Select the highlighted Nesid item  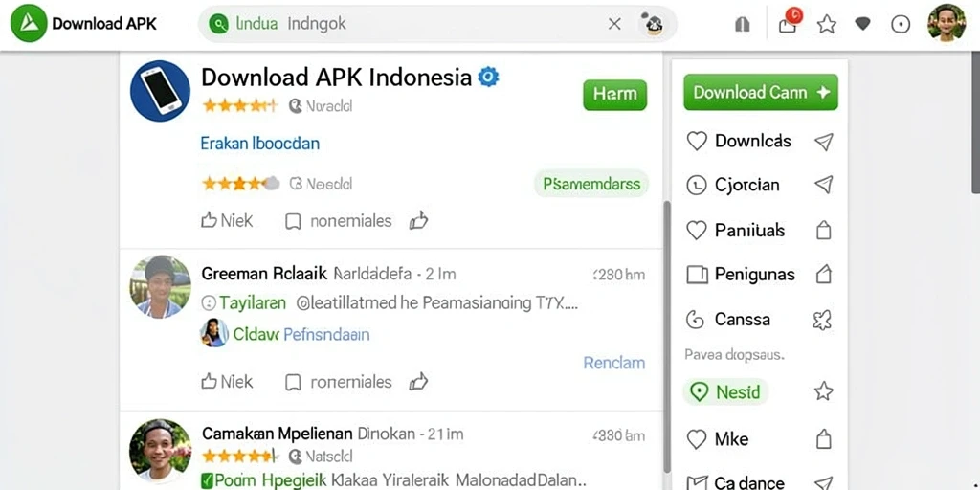point(725,391)
